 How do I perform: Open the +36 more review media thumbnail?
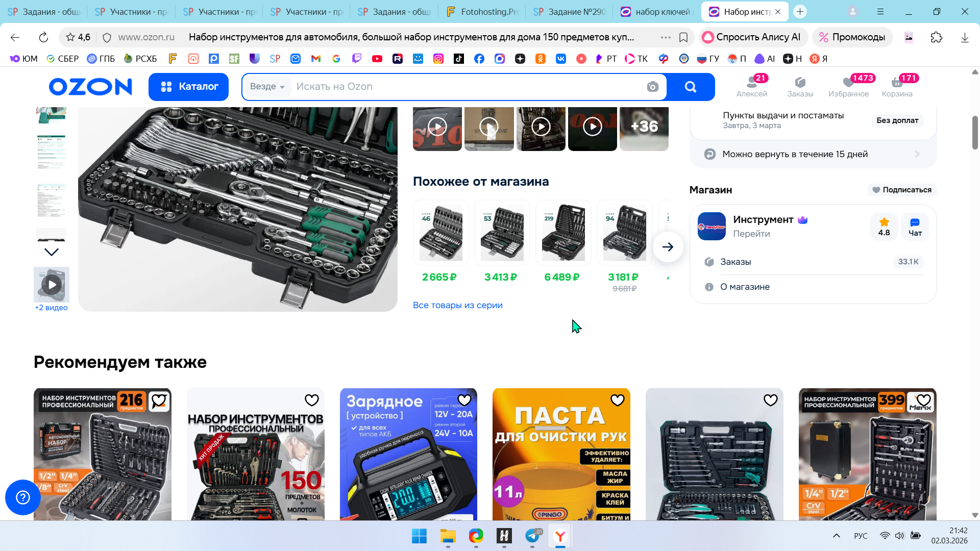pos(644,127)
